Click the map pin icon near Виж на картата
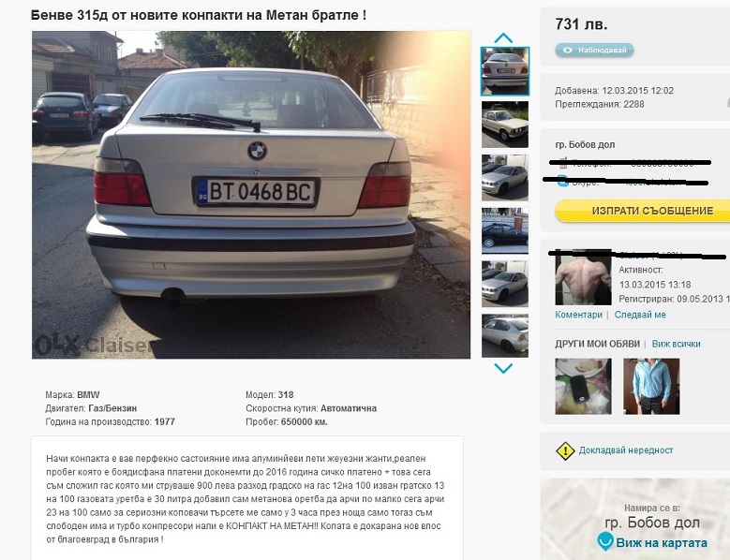 [605, 542]
